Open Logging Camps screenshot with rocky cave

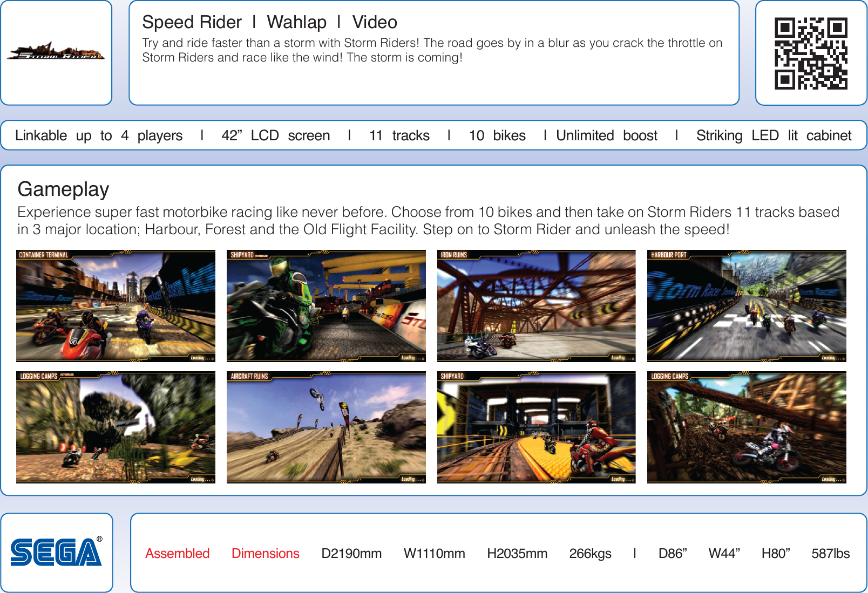[116, 427]
